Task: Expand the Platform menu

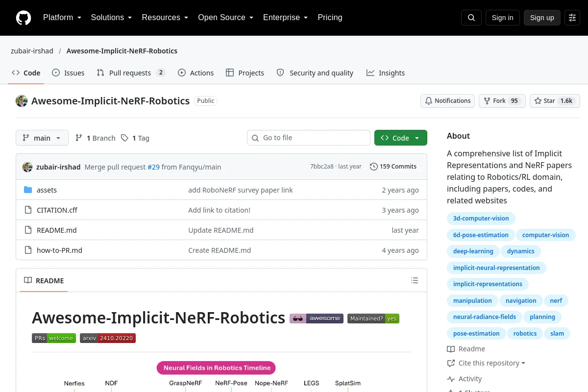Action: 62,18
